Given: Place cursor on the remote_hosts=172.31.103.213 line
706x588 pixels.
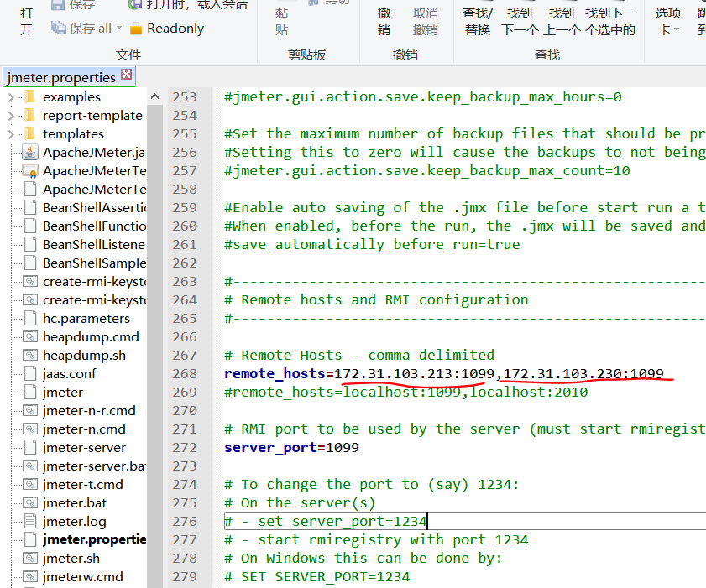Looking at the screenshot, I should click(444, 374).
